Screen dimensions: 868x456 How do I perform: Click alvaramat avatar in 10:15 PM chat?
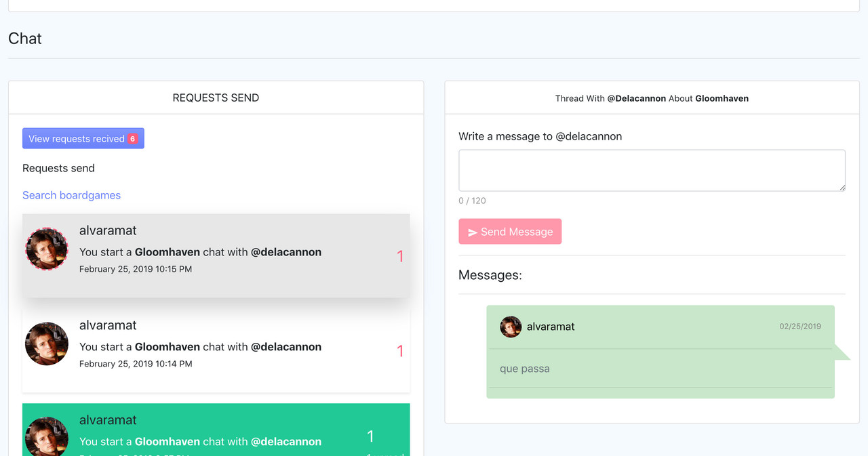pyautogui.click(x=47, y=249)
